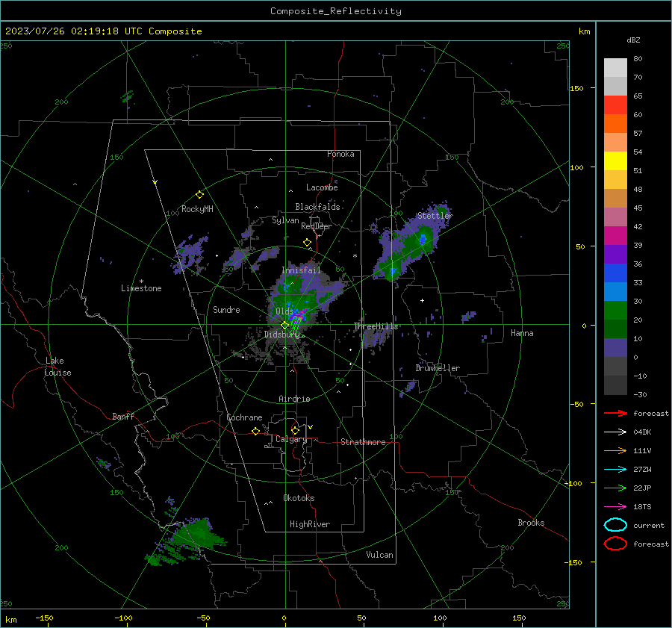672x628 pixels.
Task: Click the Sundre town label
Action: pos(226,309)
